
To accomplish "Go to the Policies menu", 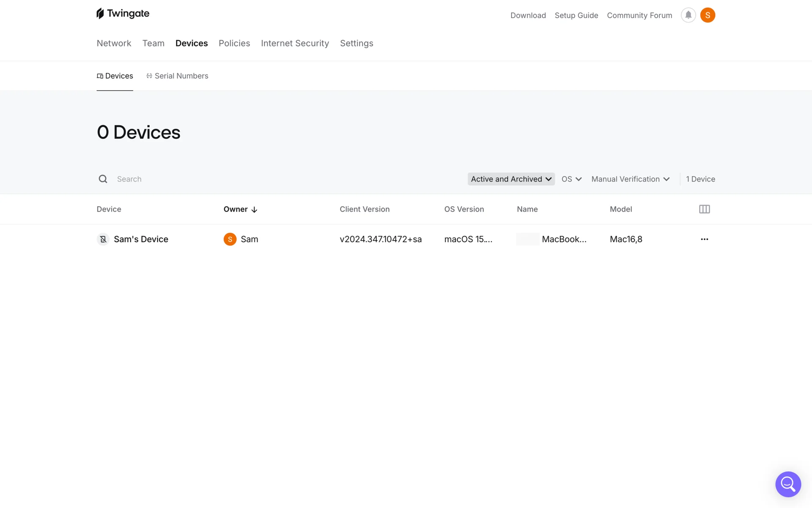I will click(234, 43).
